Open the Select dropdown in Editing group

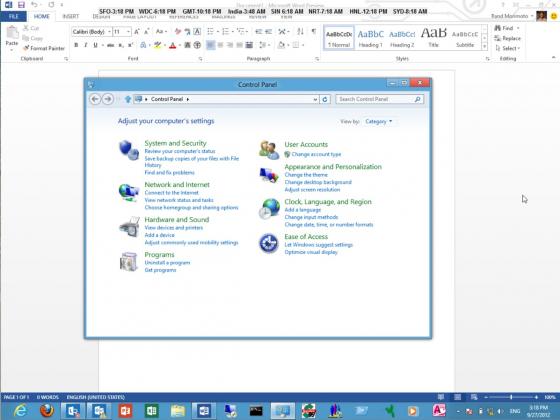tap(508, 48)
